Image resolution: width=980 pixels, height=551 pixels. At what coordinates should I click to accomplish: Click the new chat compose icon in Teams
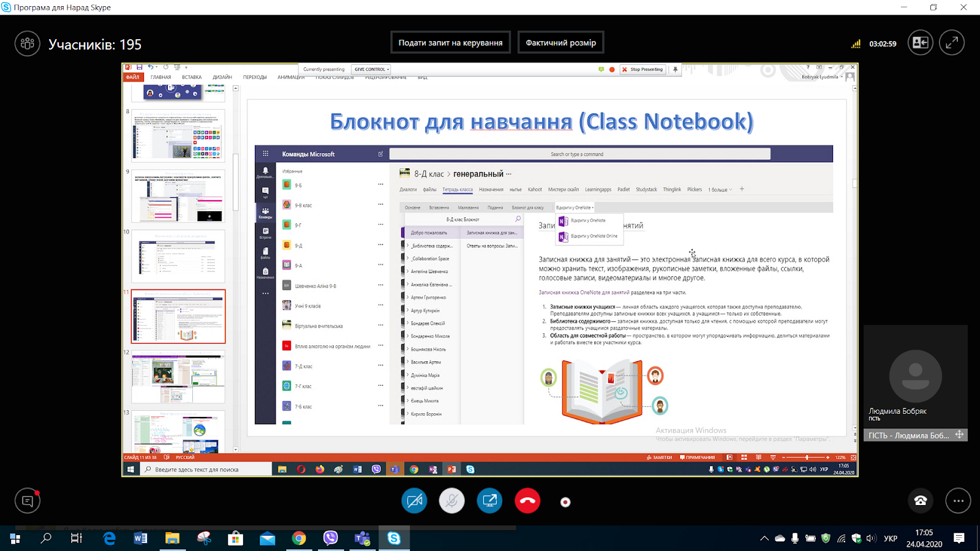[380, 154]
